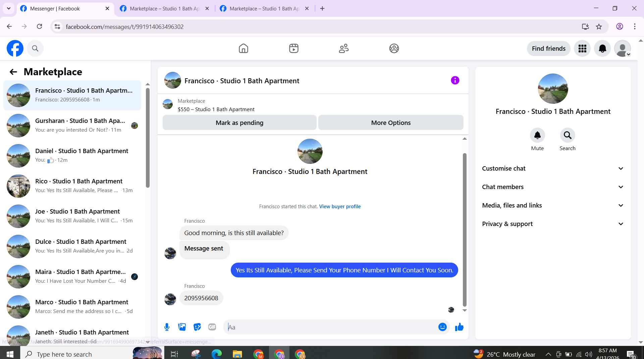Click the back arrow next to Marketplace
This screenshot has height=359, width=644.
click(13, 72)
